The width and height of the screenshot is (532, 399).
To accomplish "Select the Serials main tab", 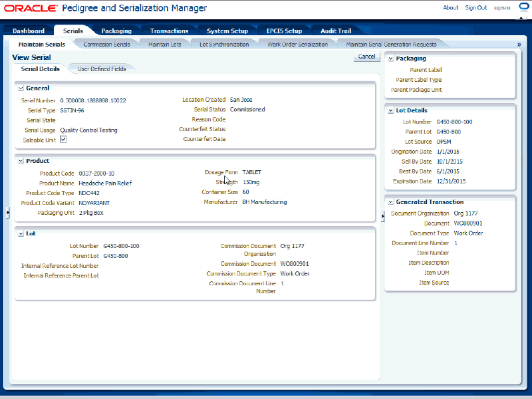I will tap(72, 31).
